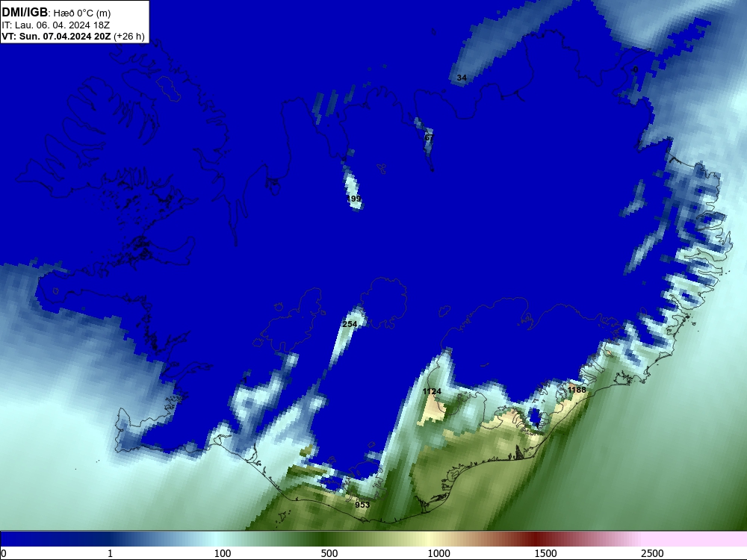Click the '953' value on the south coast
This screenshot has width=747, height=560.
[362, 505]
